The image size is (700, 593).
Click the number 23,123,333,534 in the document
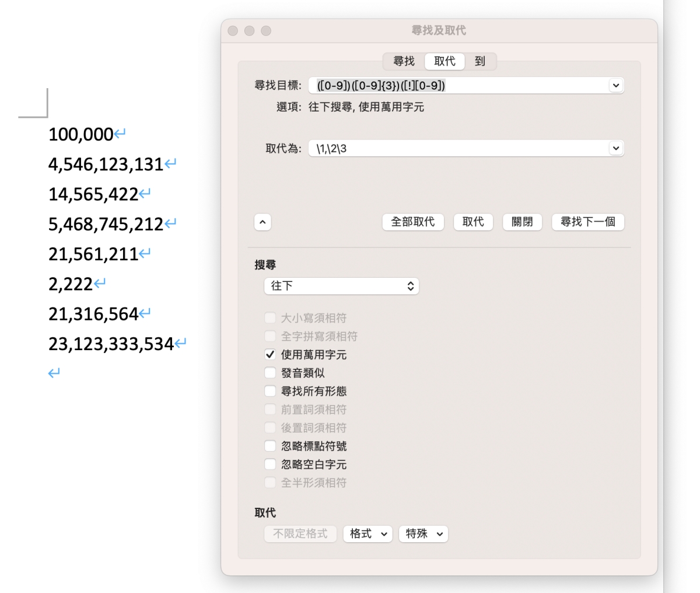(x=111, y=344)
